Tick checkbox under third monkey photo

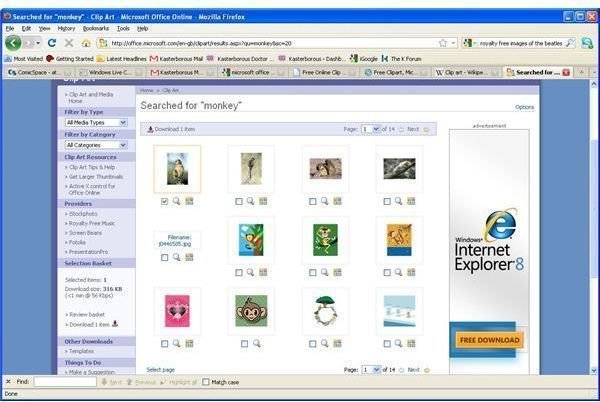(313, 201)
